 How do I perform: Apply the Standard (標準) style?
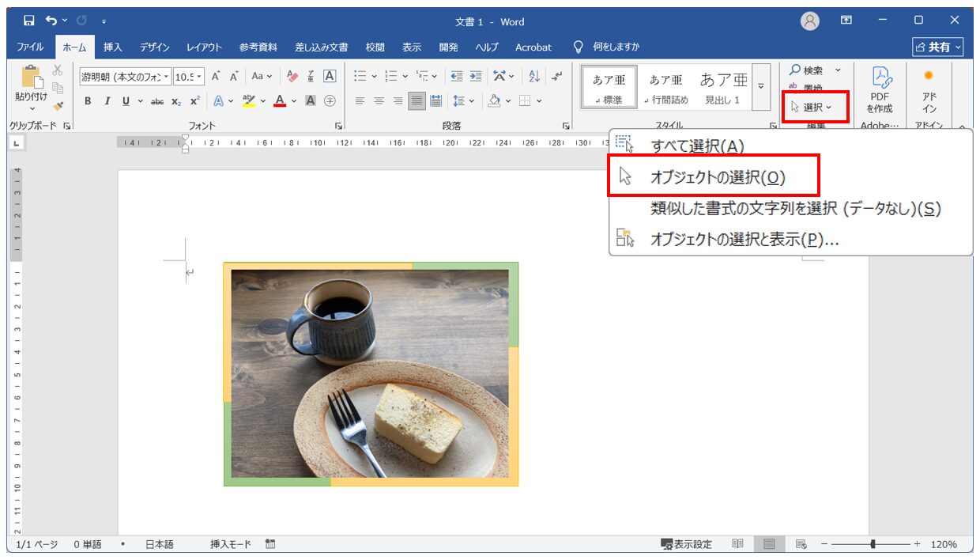click(609, 86)
